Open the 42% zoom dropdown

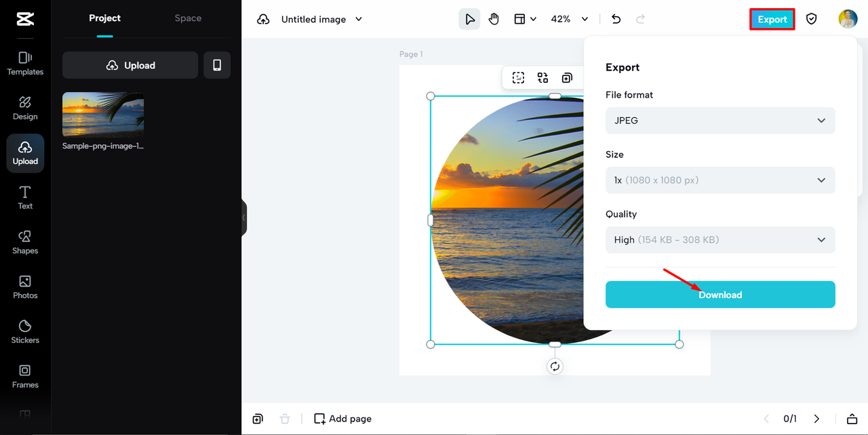(570, 19)
